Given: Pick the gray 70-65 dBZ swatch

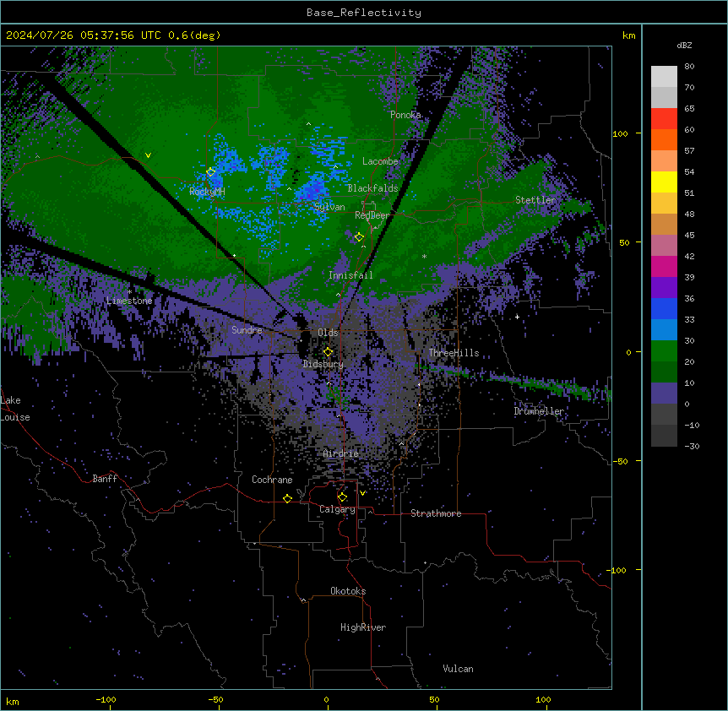Looking at the screenshot, I should click(664, 97).
